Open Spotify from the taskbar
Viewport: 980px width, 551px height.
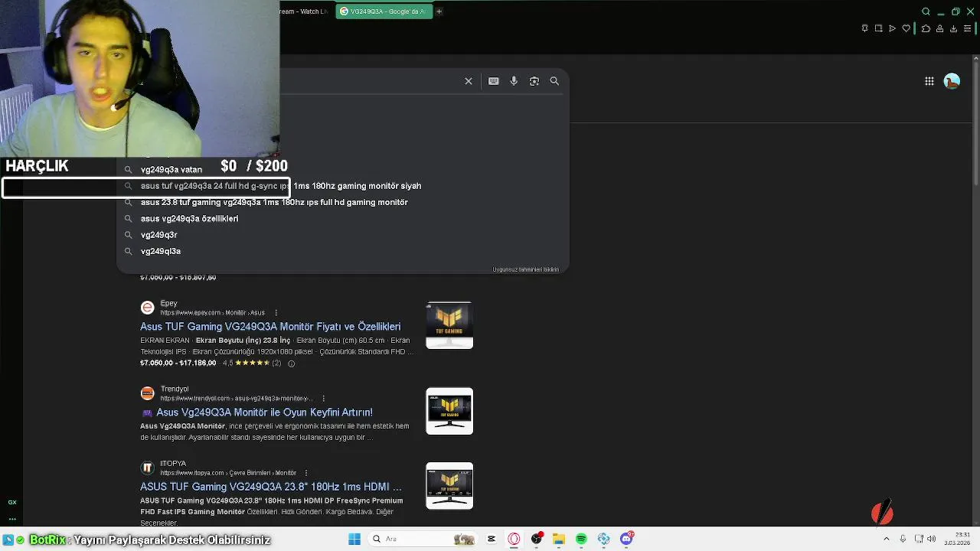(581, 539)
